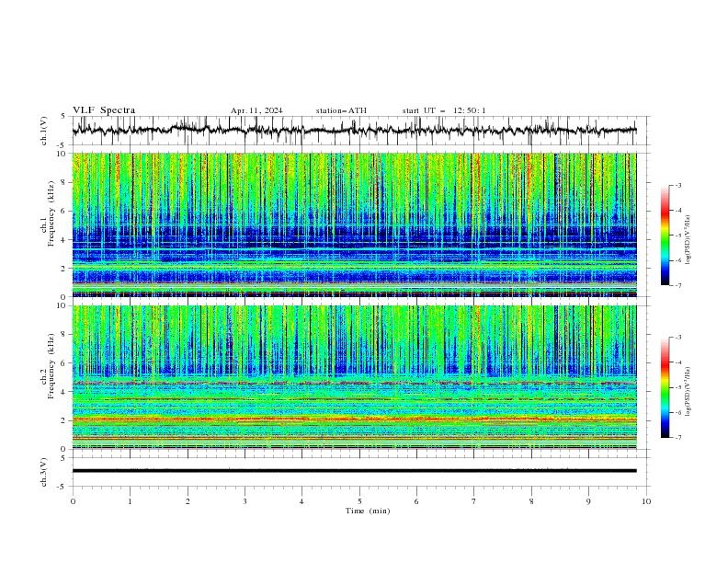Click the "-5" value on lower colorbar
The image size is (728, 563).
pyautogui.click(x=677, y=387)
